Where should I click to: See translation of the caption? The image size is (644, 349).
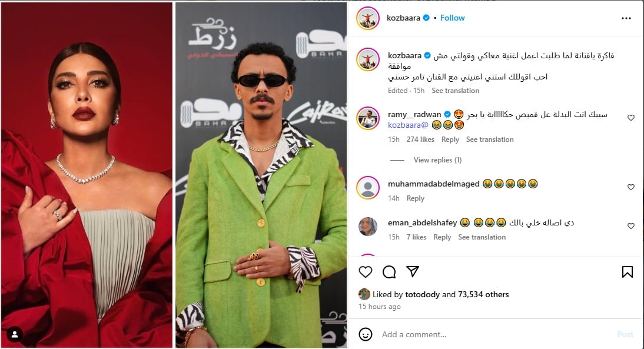pyautogui.click(x=455, y=91)
